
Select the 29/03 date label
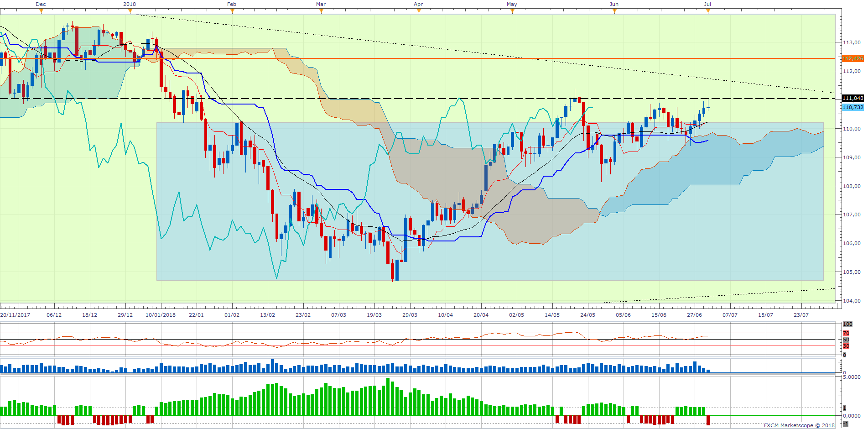tap(410, 315)
